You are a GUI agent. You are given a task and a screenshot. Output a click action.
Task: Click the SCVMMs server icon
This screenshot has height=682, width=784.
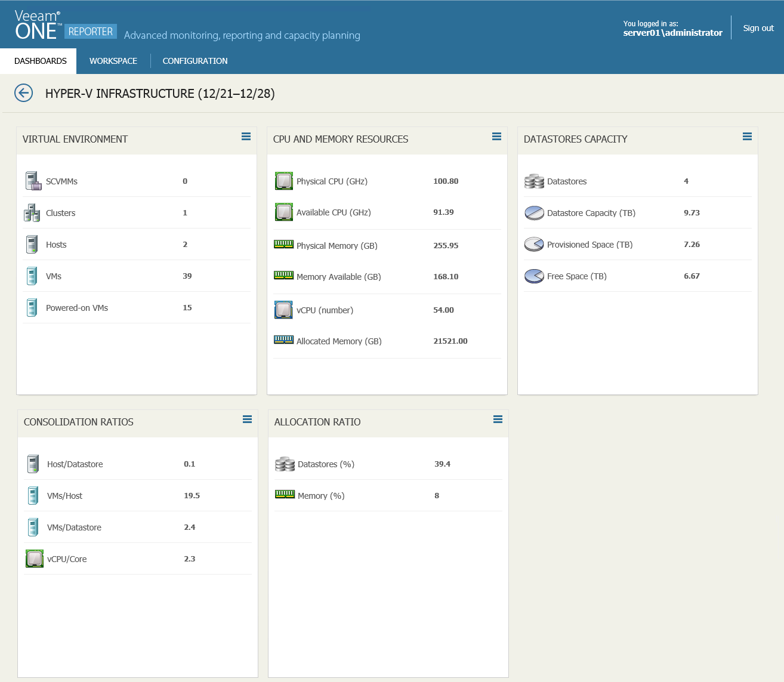33,181
